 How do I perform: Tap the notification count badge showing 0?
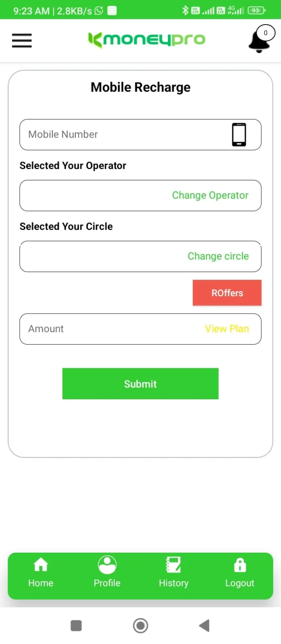point(266,33)
